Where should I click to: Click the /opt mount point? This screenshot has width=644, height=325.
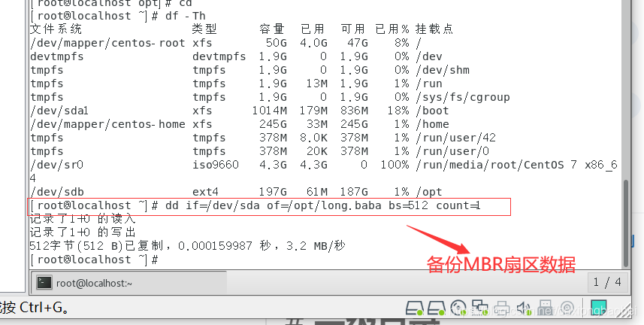pyautogui.click(x=429, y=192)
